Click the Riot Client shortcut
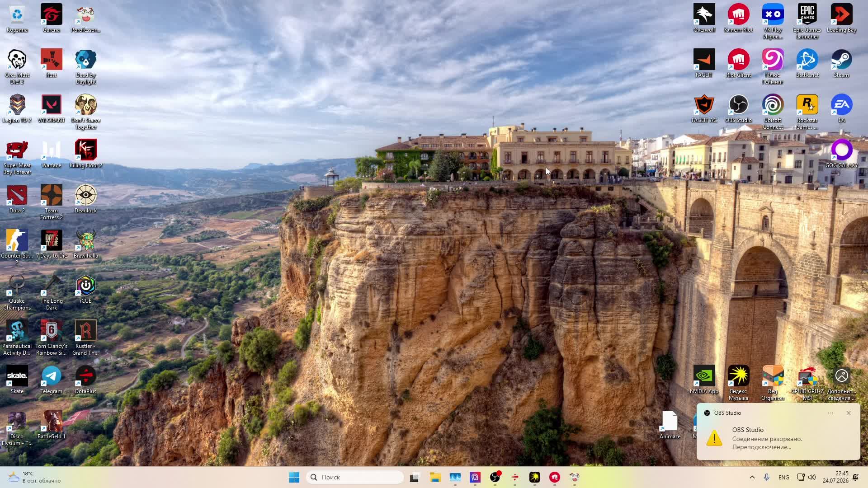868x488 pixels. [738, 64]
